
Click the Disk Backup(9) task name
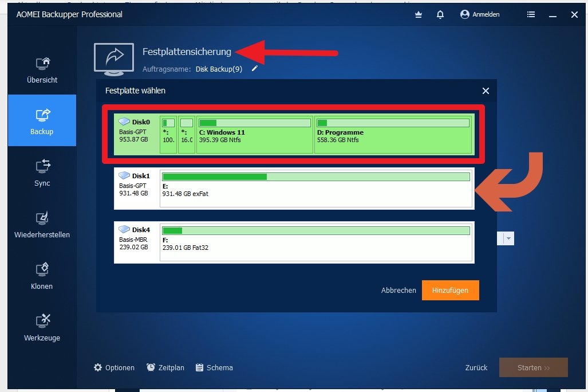point(219,69)
